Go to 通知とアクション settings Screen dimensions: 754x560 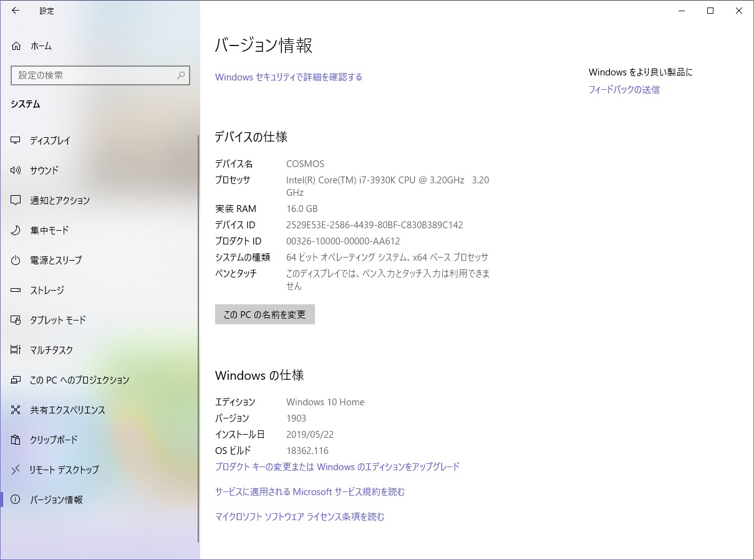point(100,200)
